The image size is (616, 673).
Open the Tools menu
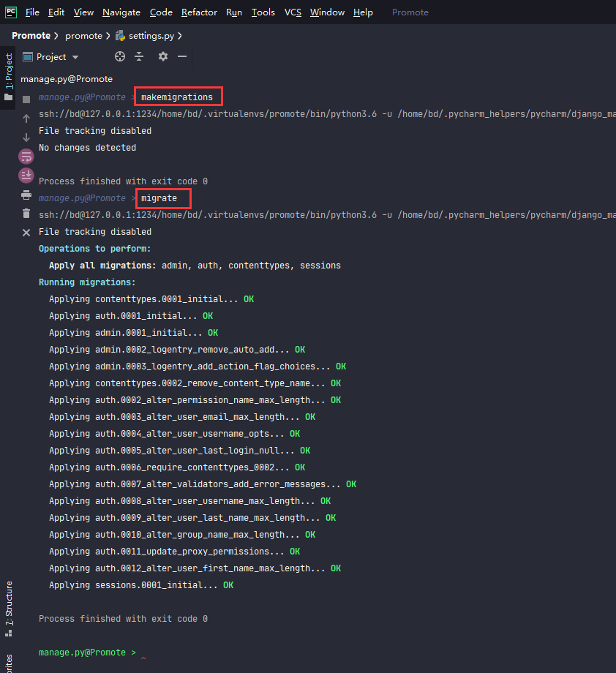[x=263, y=12]
